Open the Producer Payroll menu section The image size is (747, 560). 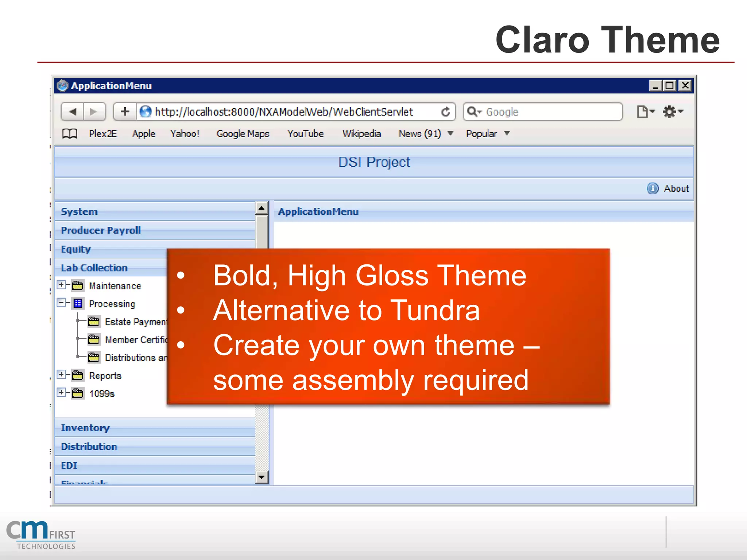[101, 230]
